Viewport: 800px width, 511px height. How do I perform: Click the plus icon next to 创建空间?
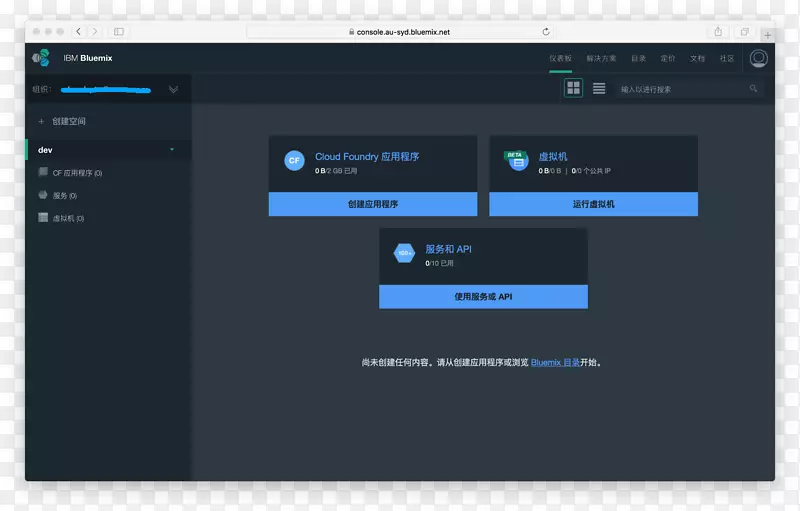coord(41,121)
